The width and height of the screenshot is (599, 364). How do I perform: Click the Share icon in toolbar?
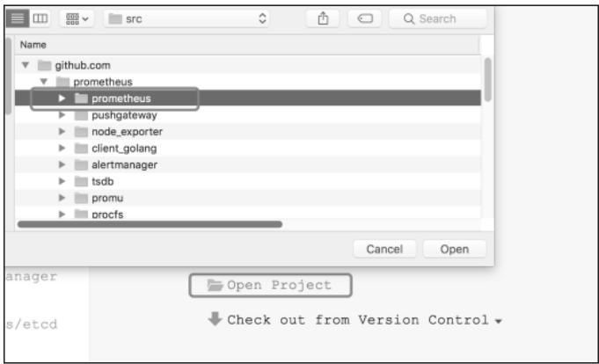point(323,18)
